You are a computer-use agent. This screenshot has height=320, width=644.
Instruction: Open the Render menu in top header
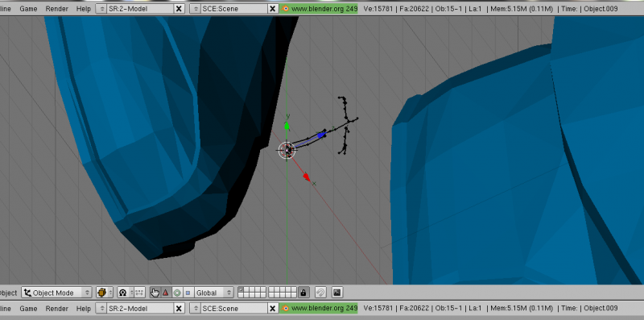pyautogui.click(x=56, y=9)
